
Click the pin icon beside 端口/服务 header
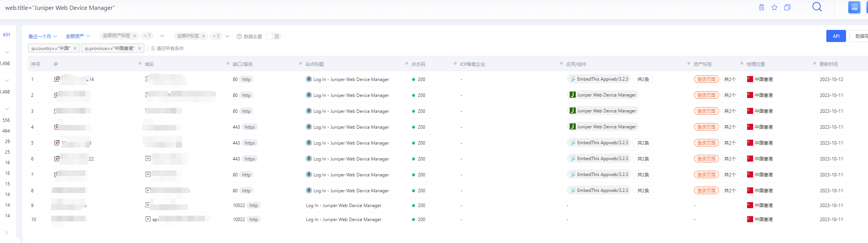pos(228,64)
